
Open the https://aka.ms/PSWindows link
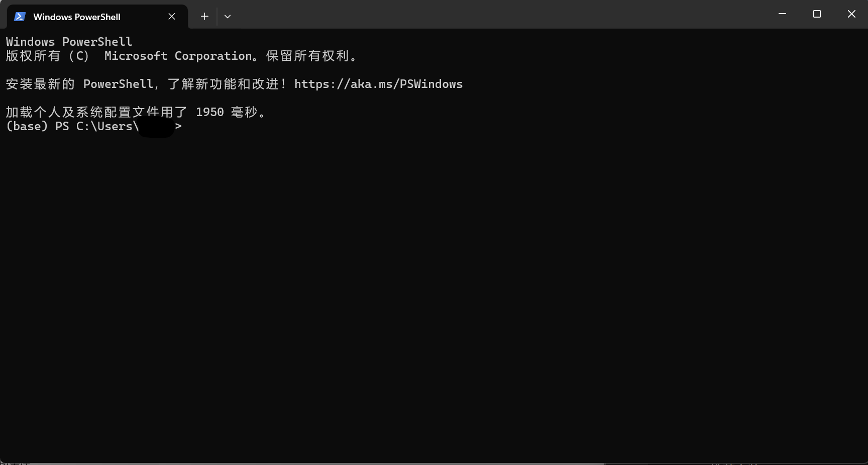[x=379, y=84]
